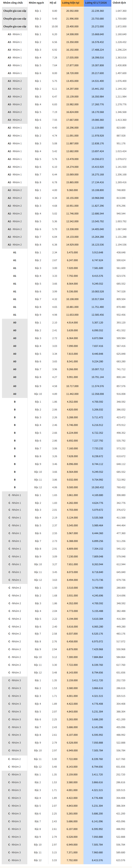This screenshot has width=133, height=868.
Task: Click the current salary cell 20.592.000
Action: (x=72, y=11)
